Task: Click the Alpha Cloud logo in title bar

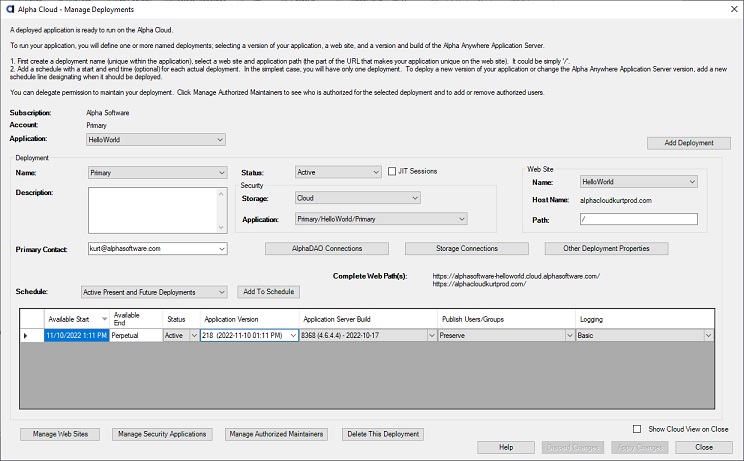Action: click(10, 9)
